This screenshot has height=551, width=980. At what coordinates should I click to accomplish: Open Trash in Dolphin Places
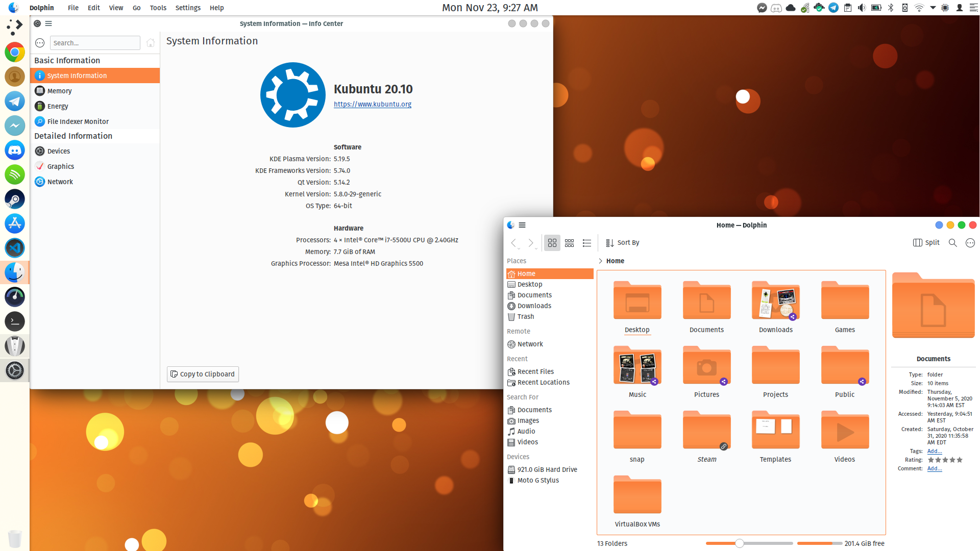point(550,316)
